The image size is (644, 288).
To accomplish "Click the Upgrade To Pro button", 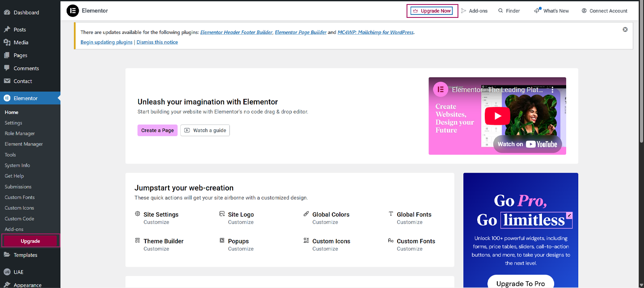I will (x=521, y=283).
